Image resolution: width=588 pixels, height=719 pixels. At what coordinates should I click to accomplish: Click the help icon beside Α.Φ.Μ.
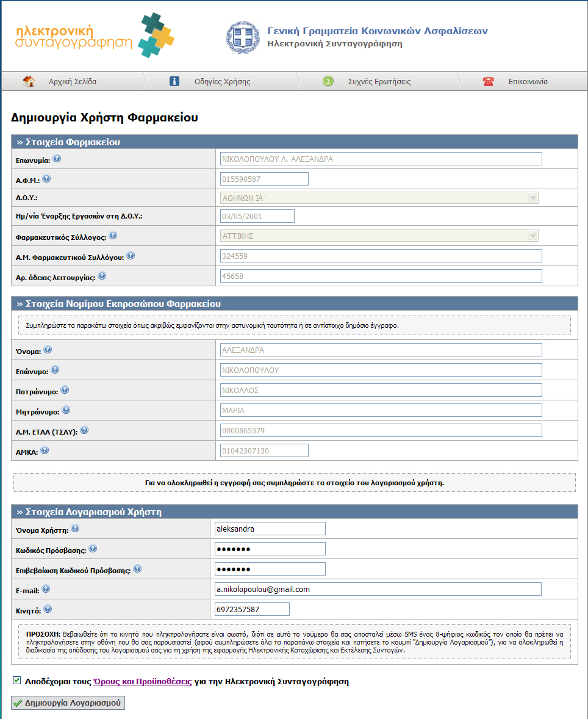47,179
